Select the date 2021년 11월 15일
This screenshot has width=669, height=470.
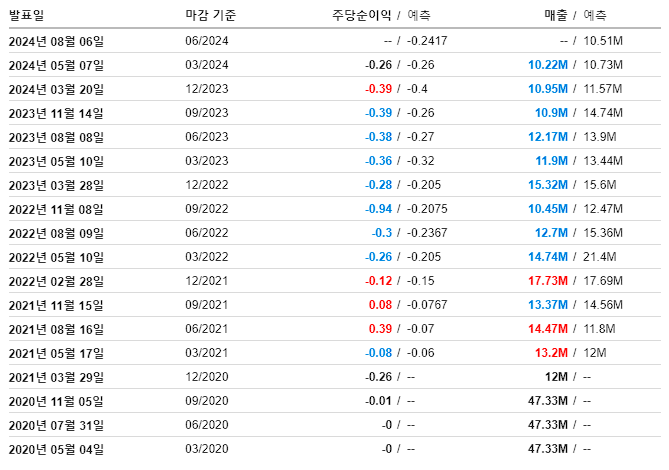pyautogui.click(x=56, y=305)
